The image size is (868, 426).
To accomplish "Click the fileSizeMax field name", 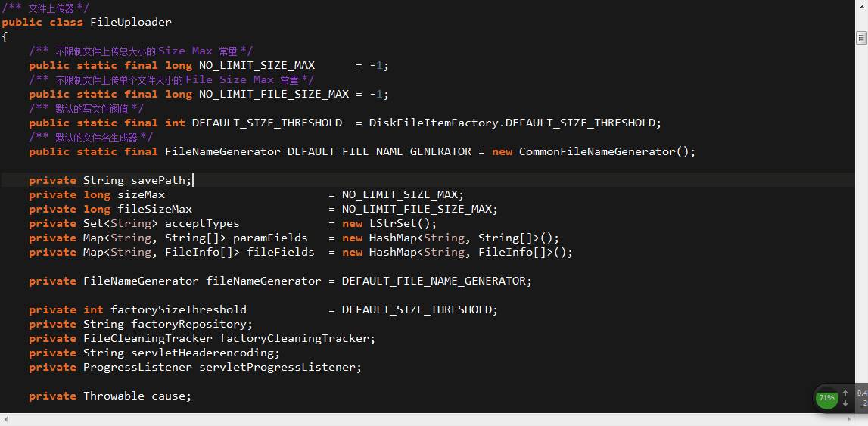I will (x=155, y=209).
